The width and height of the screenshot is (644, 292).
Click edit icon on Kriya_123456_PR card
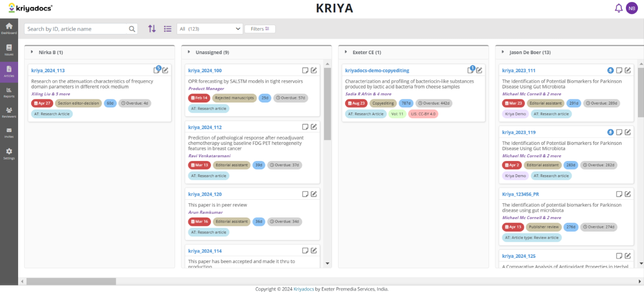[628, 194]
